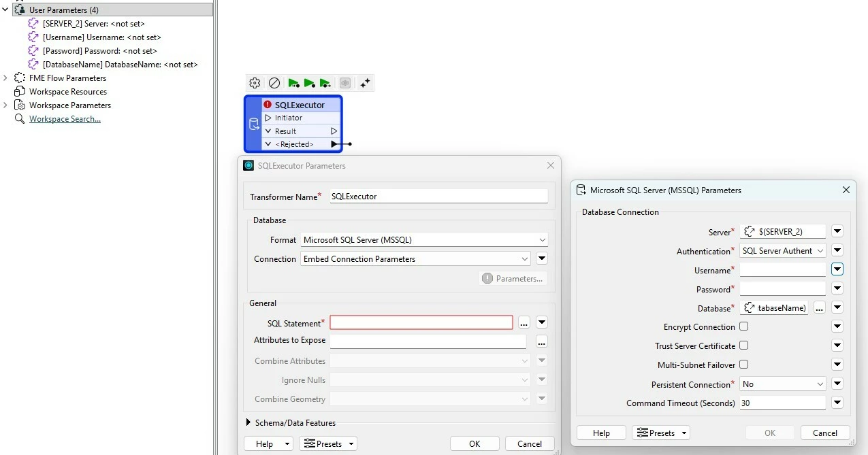Open the Command Timeout options arrow

click(x=837, y=403)
